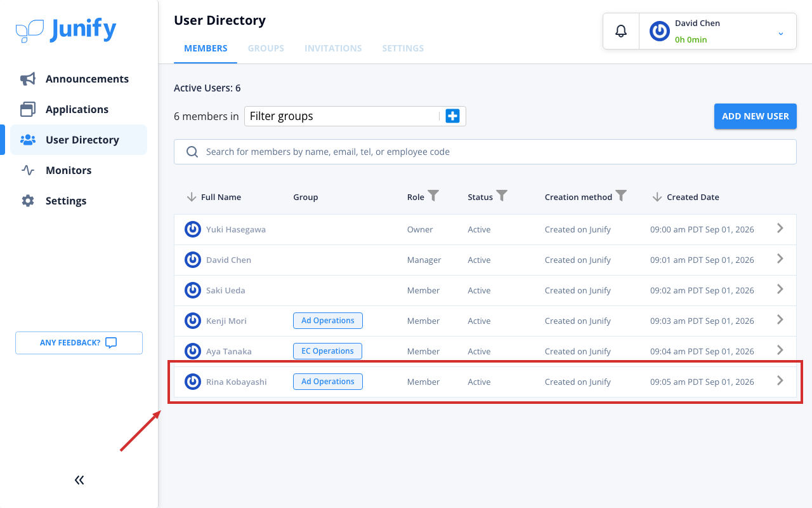Click the Announcements megaphone icon
Viewport: 812px width, 508px height.
(x=28, y=79)
